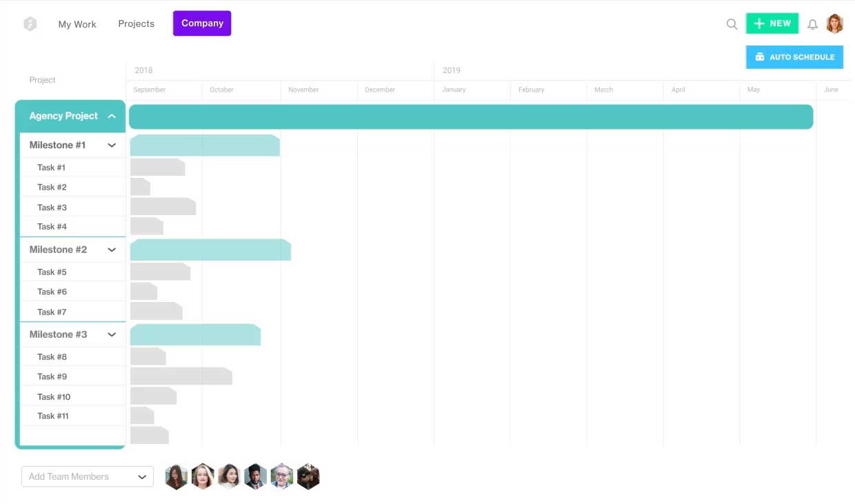Click the Milestone #2 progress bar
Viewport: 855px width, 504px height.
pyautogui.click(x=210, y=250)
